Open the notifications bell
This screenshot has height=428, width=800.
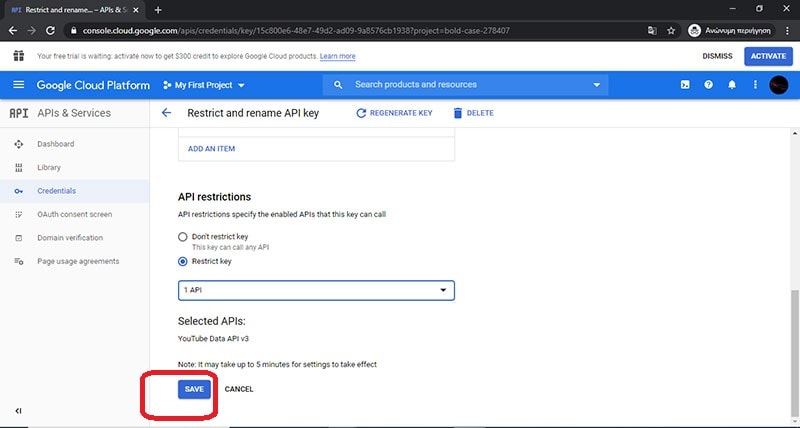point(732,85)
